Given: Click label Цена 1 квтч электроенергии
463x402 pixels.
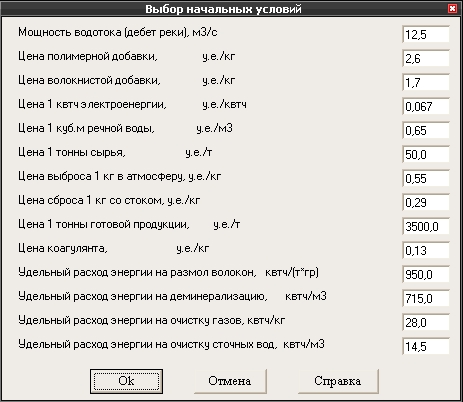Looking at the screenshot, I should (92, 105).
